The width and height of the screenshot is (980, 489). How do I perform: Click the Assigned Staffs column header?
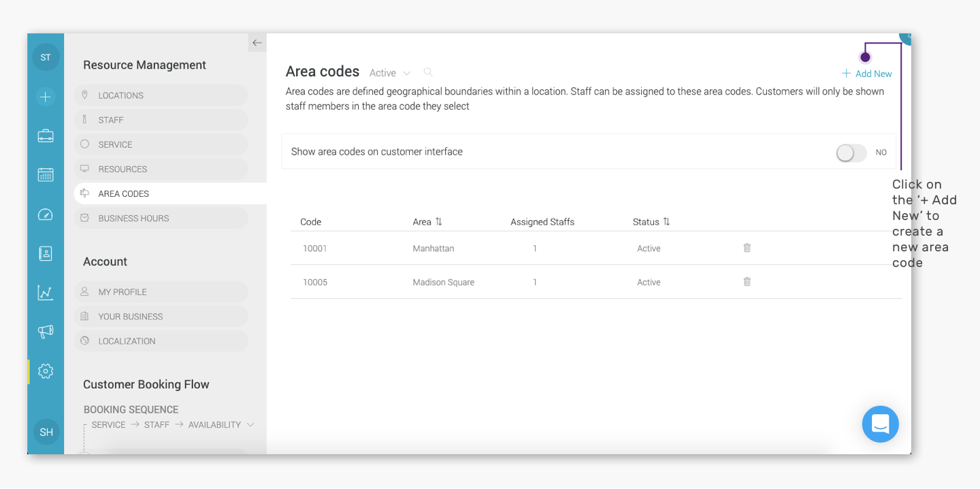tap(542, 222)
